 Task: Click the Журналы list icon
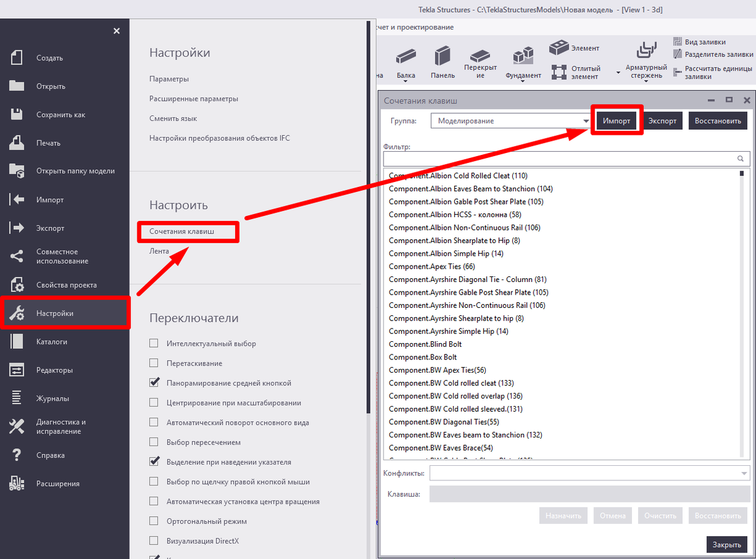point(16,398)
